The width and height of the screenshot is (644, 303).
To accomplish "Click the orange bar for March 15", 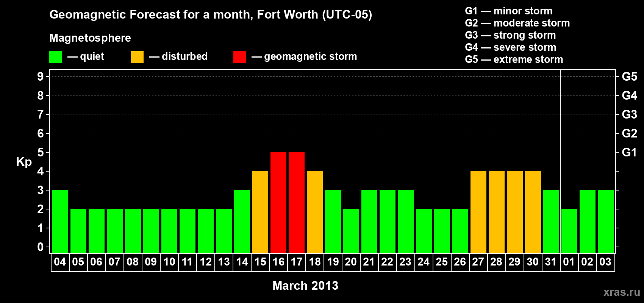I will [x=260, y=212].
